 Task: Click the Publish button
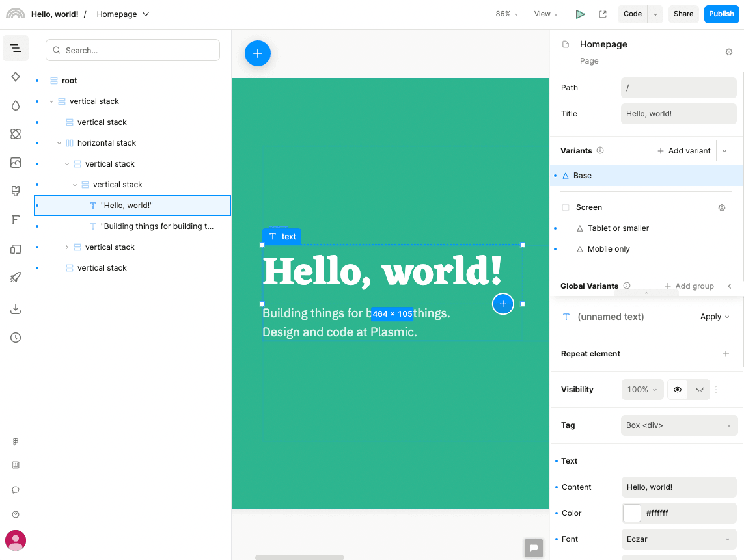point(721,14)
